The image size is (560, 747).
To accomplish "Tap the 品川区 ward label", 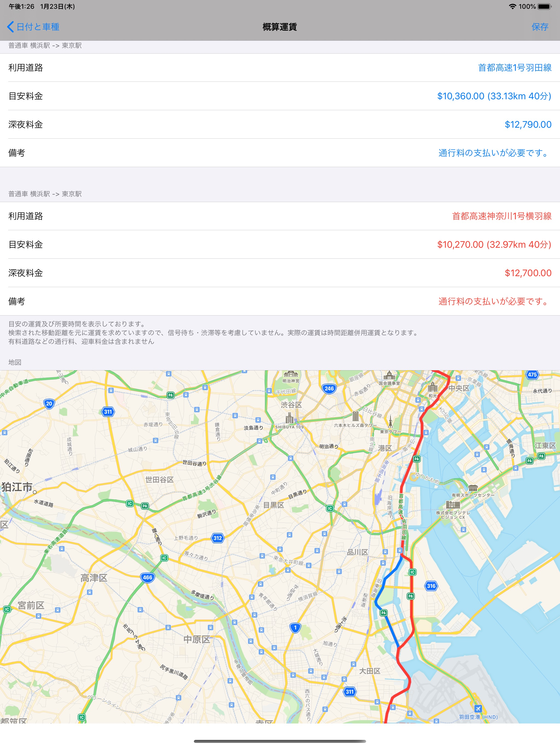I will point(358,552).
